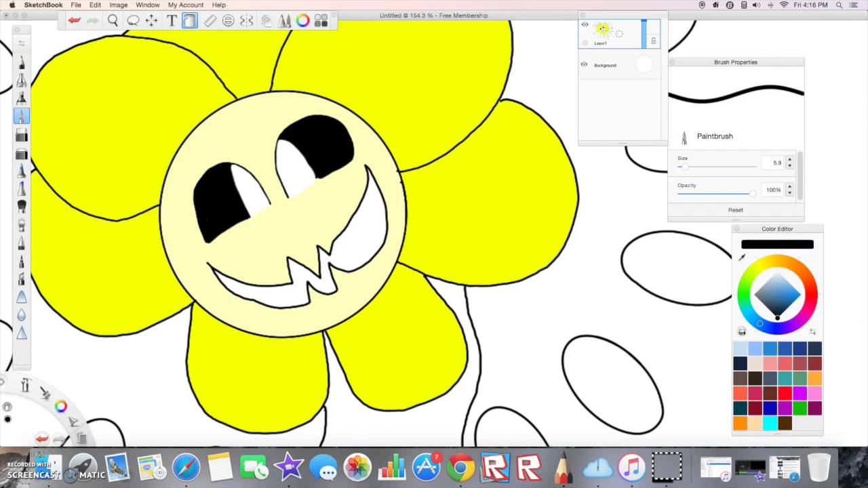Choose the cyan color swatch
This screenshot has width=868, height=488.
(x=770, y=423)
